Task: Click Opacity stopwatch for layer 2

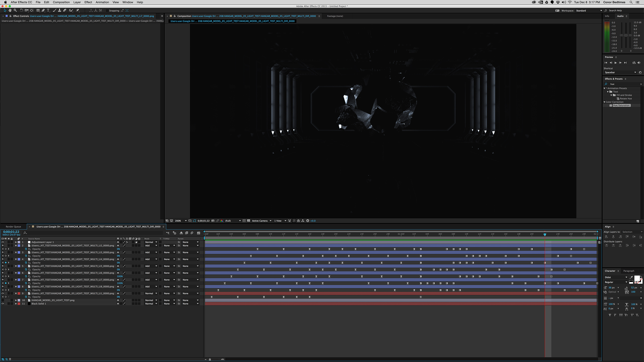Action: 26,249
